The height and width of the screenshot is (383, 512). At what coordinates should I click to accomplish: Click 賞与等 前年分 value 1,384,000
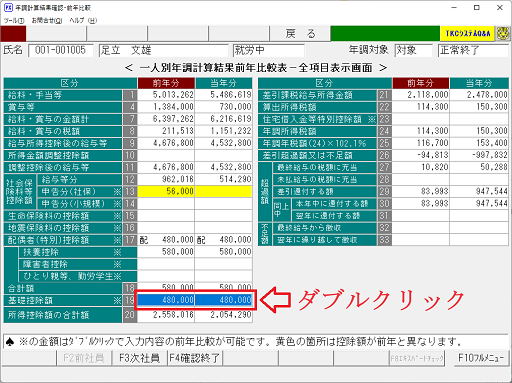pos(166,107)
